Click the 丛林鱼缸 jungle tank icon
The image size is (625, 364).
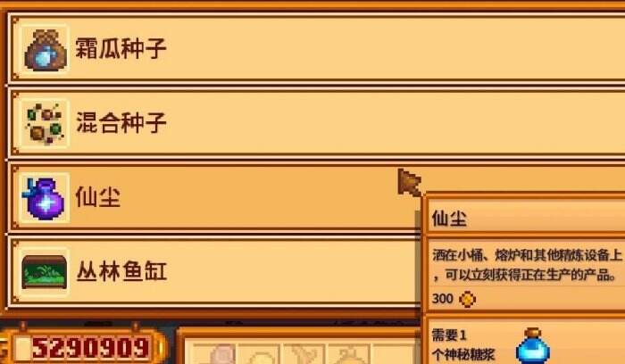click(x=45, y=272)
